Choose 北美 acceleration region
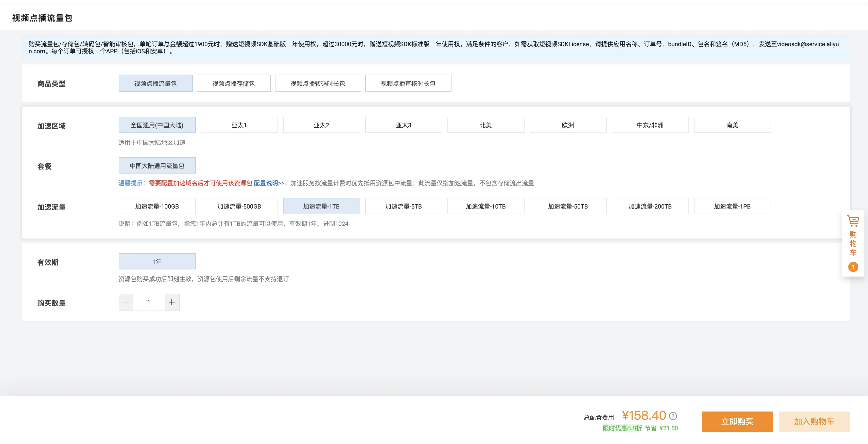 coord(485,125)
